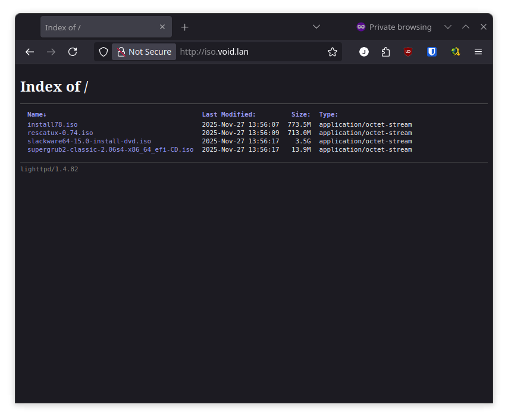The height and width of the screenshot is (420, 508).
Task: Sort listing by Name column header
Action: tap(36, 114)
